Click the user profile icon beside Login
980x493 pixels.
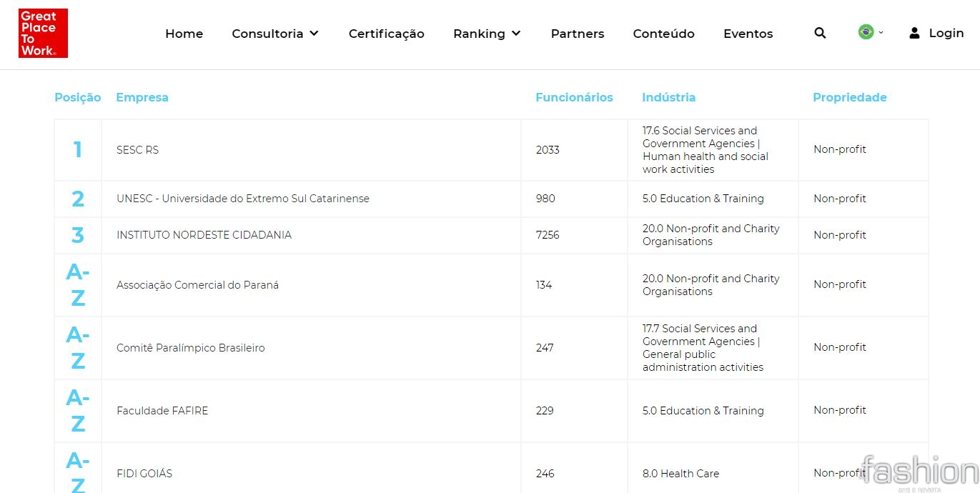[914, 33]
